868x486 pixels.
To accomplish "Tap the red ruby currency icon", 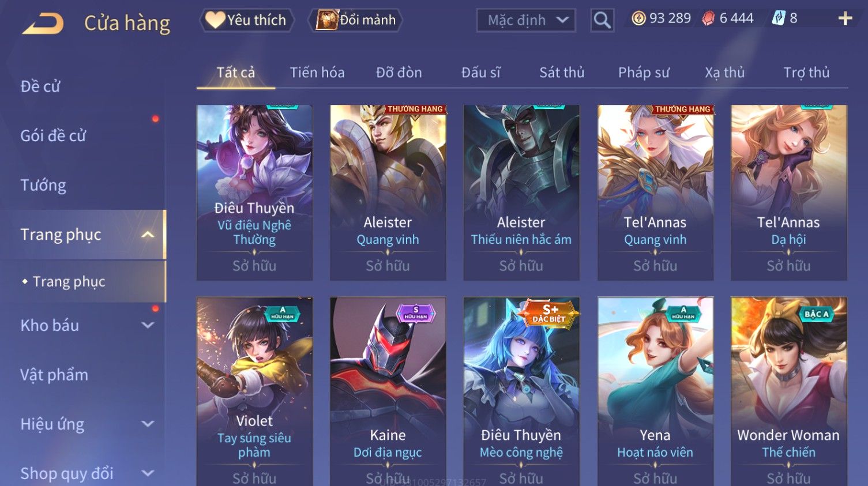I will pos(708,18).
